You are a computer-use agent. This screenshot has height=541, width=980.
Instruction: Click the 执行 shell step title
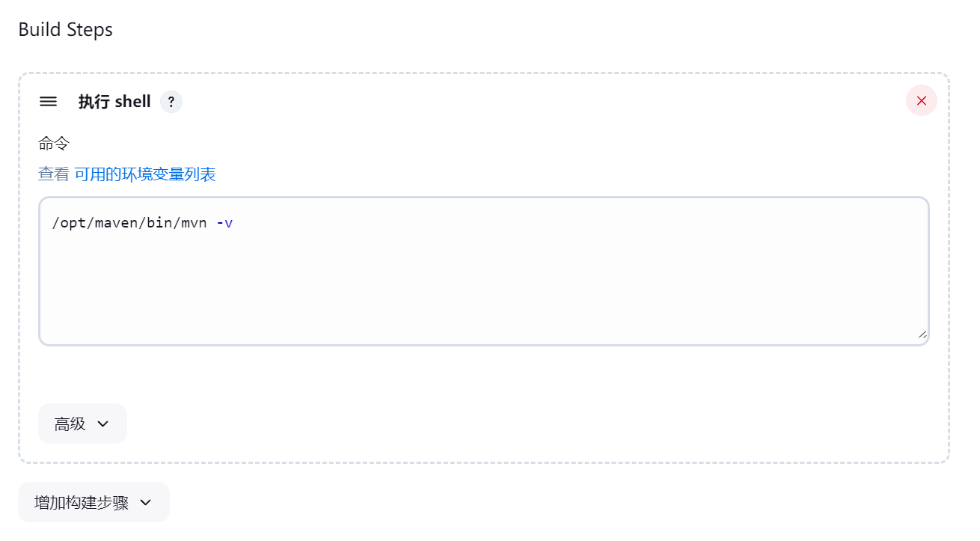coord(114,102)
